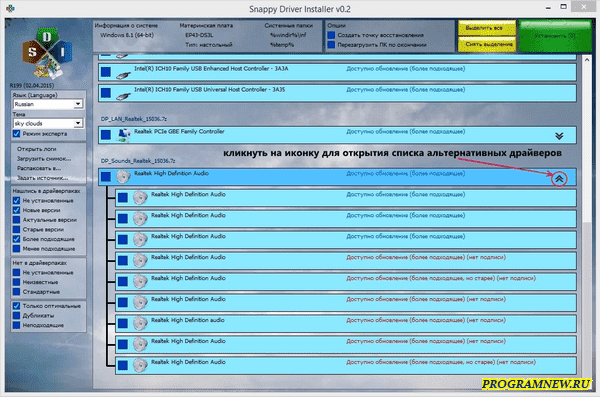Click the speaker icon of the lowercase 'Definition audio' row
Image resolution: width=600 pixels, height=397 pixels.
tap(140, 323)
